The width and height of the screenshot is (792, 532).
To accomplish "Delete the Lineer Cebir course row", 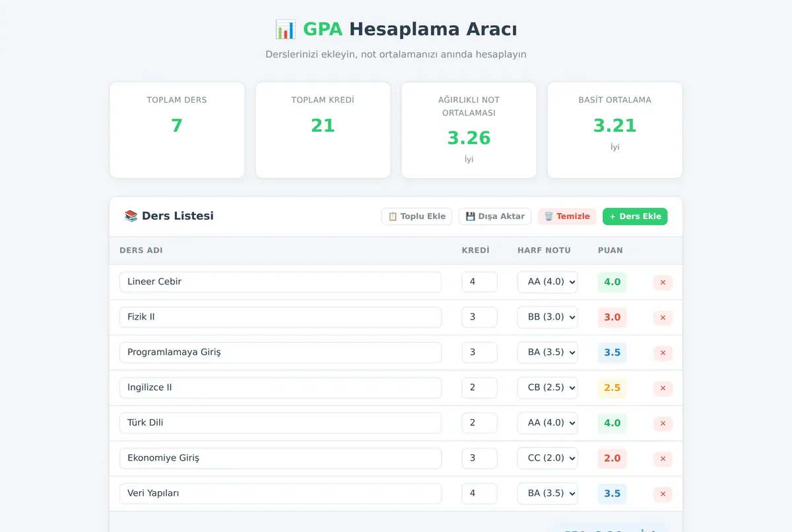I will [x=663, y=283].
